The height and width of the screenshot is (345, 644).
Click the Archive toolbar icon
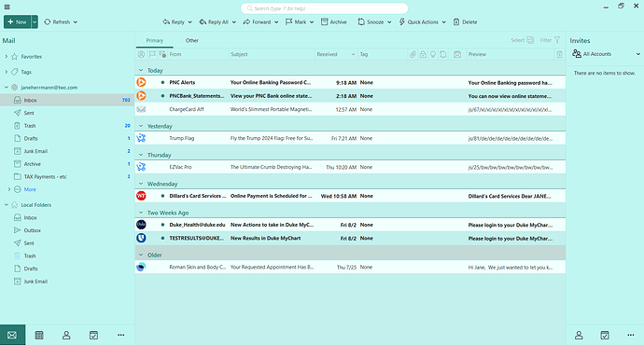[x=325, y=21]
